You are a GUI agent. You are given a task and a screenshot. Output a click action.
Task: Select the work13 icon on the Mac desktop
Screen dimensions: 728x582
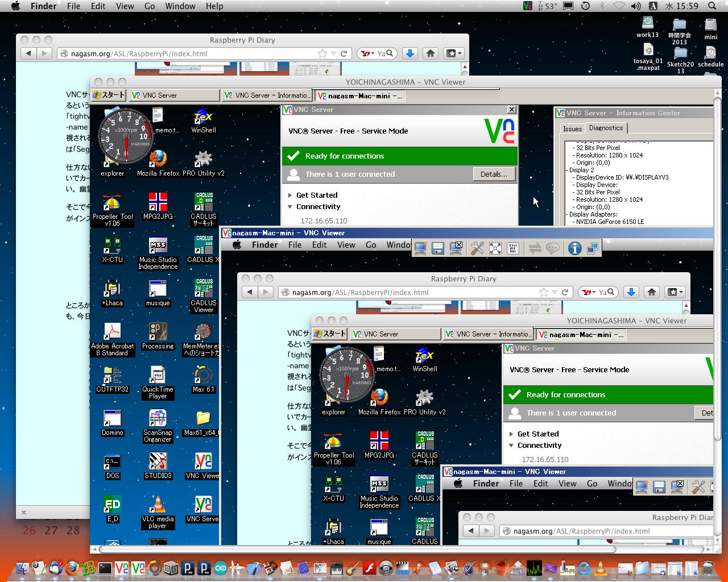[x=648, y=27]
